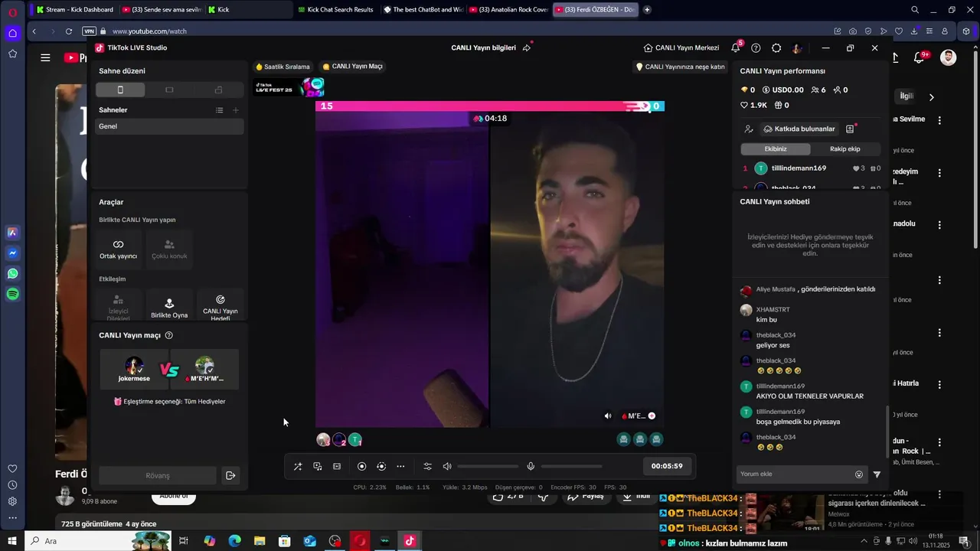
Task: Open WhatsApp in Opera sidebar
Action: (12, 273)
